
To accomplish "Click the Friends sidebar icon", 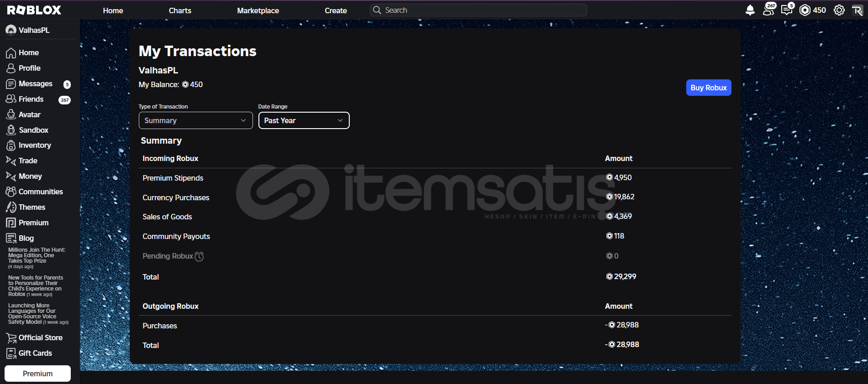I will 11,99.
